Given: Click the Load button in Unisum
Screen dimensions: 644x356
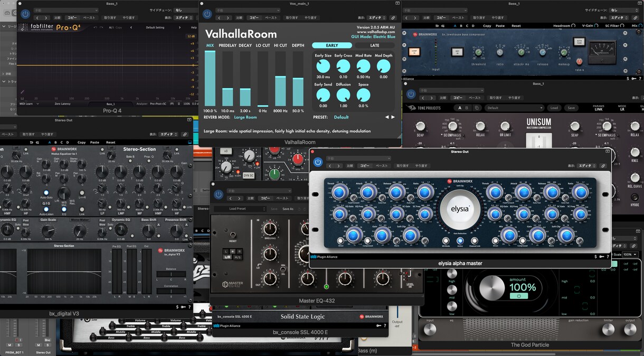Looking at the screenshot, I should tap(554, 108).
